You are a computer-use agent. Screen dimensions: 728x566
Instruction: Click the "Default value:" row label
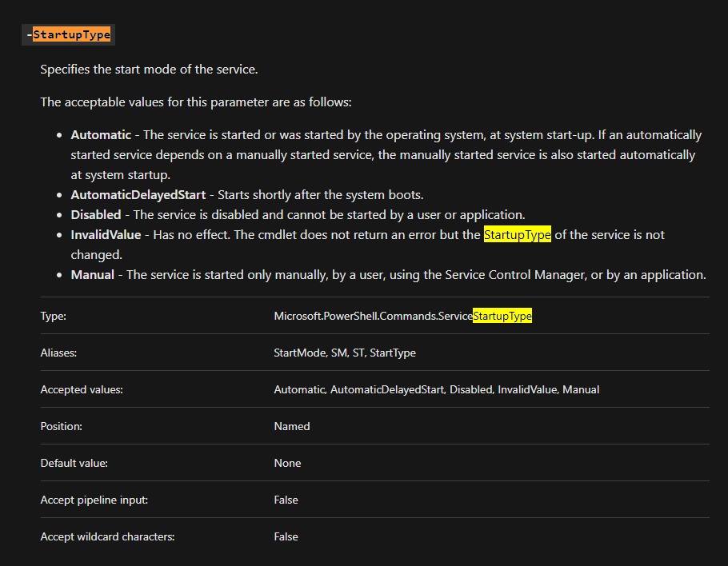(x=75, y=464)
